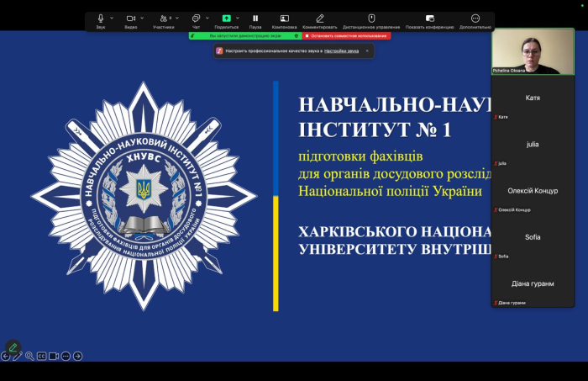Viewport: 588px width, 381px height.
Task: Open Дистанционное управление remote control
Action: coord(371,19)
